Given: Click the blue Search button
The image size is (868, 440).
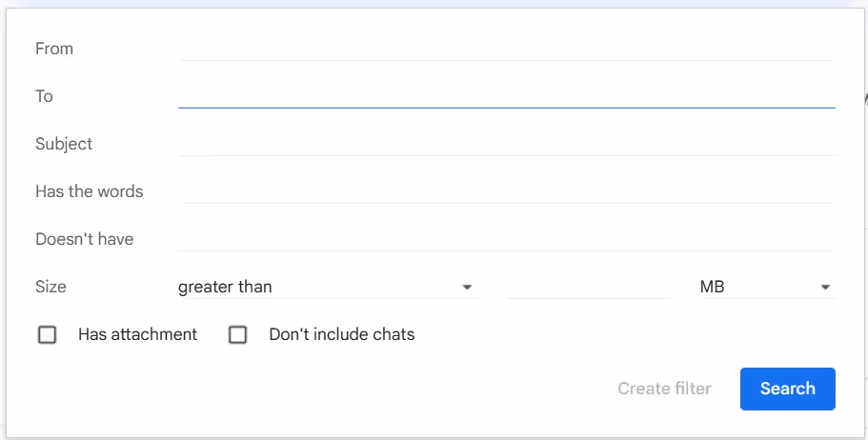Looking at the screenshot, I should pyautogui.click(x=787, y=389).
